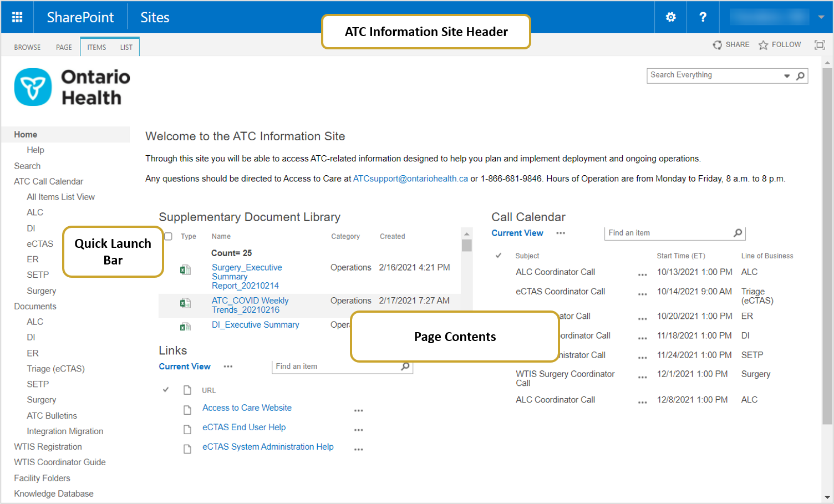The image size is (834, 504).
Task: Click Current View in Call Calendar
Action: point(517,233)
